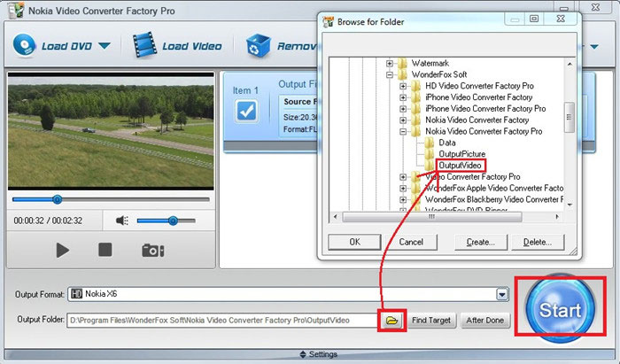Mute audio using the speaker icon
The height and width of the screenshot is (364, 620).
(122, 221)
